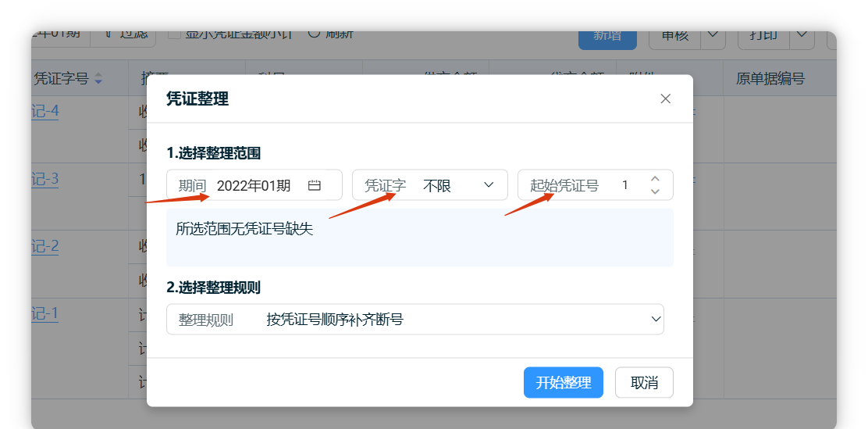Increase 起始凭证号 with up arrow
868x429 pixels.
coord(656,179)
